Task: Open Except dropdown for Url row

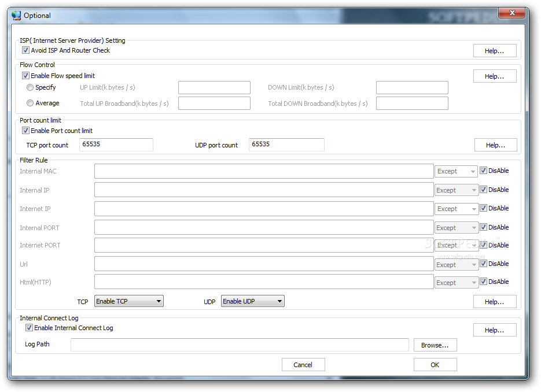Action: 457,264
